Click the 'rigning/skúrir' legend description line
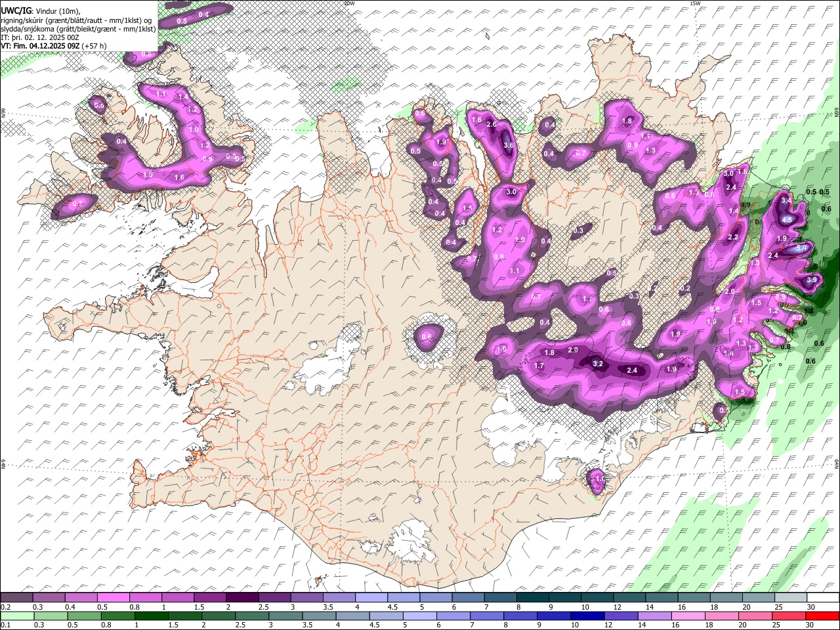840x630 pixels. click(x=77, y=20)
